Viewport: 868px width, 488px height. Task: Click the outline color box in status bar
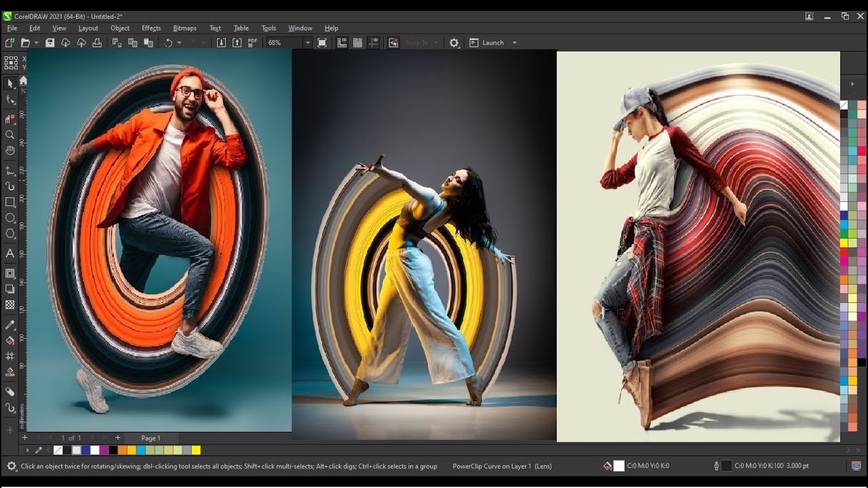[726, 466]
